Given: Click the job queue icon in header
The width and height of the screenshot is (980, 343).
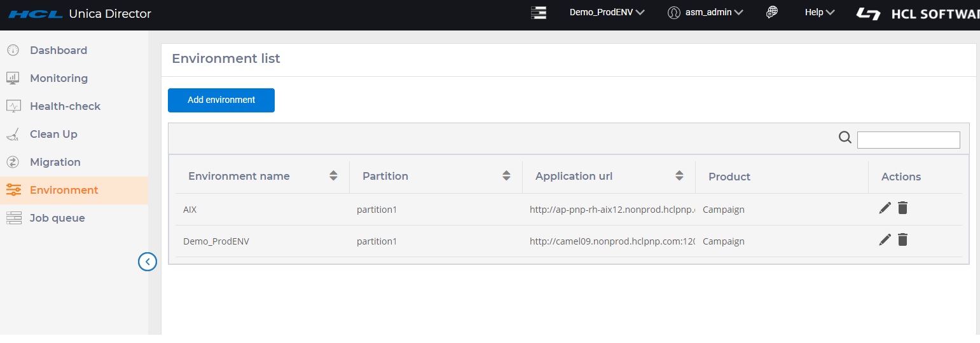Looking at the screenshot, I should 539,13.
